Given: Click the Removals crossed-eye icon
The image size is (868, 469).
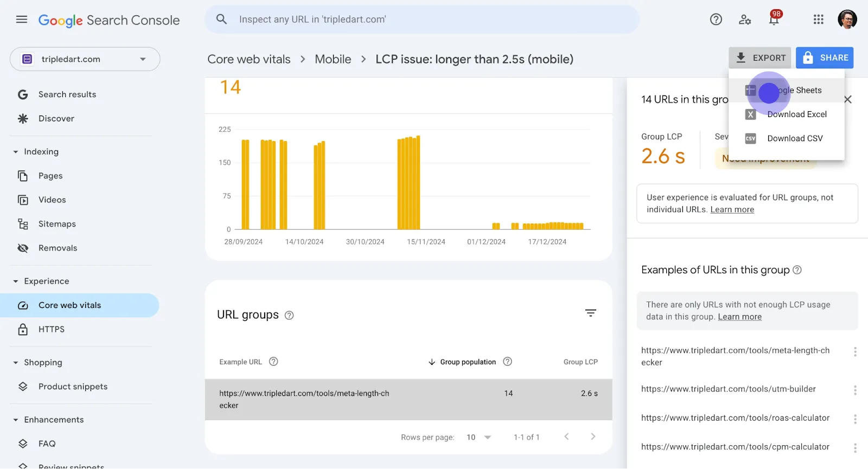Looking at the screenshot, I should [23, 248].
